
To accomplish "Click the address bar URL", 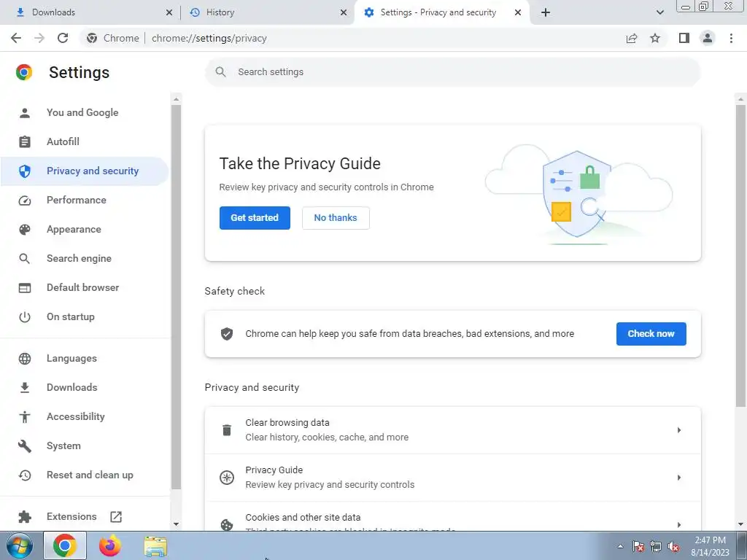I will pos(209,38).
